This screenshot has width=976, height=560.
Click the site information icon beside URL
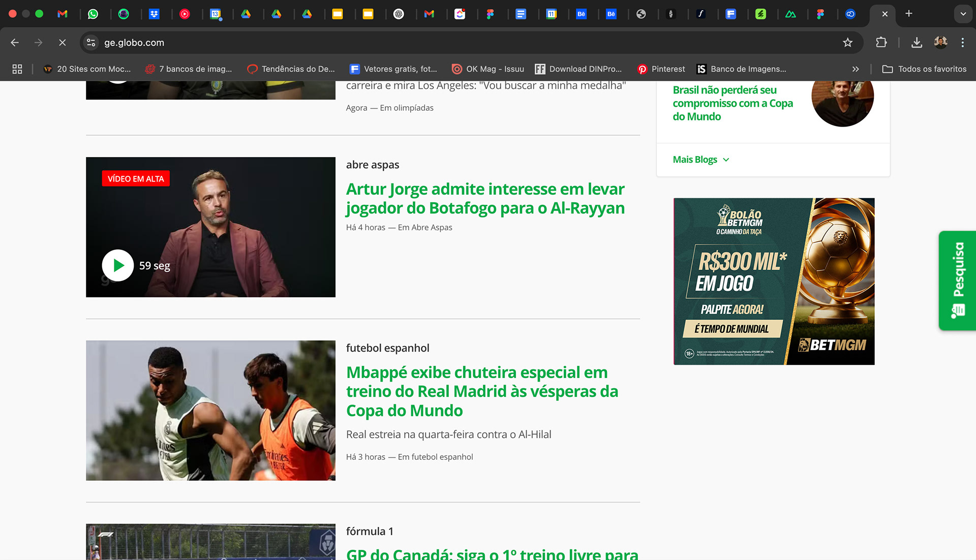point(91,43)
